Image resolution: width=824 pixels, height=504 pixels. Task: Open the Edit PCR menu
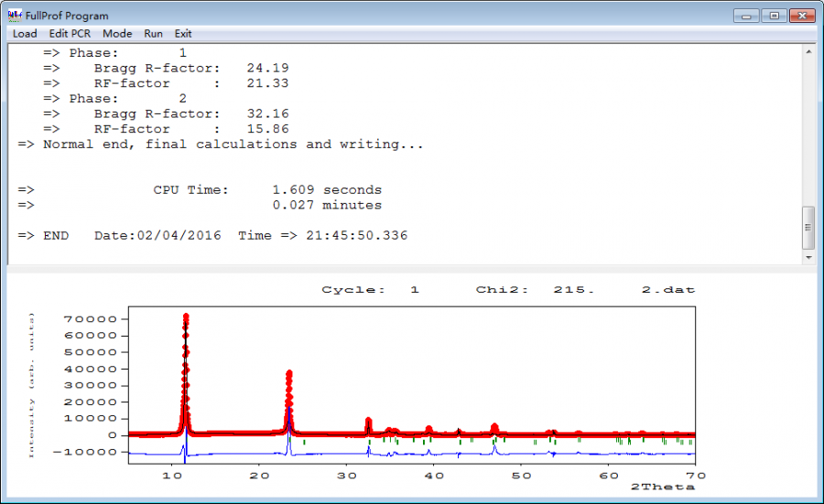point(70,34)
